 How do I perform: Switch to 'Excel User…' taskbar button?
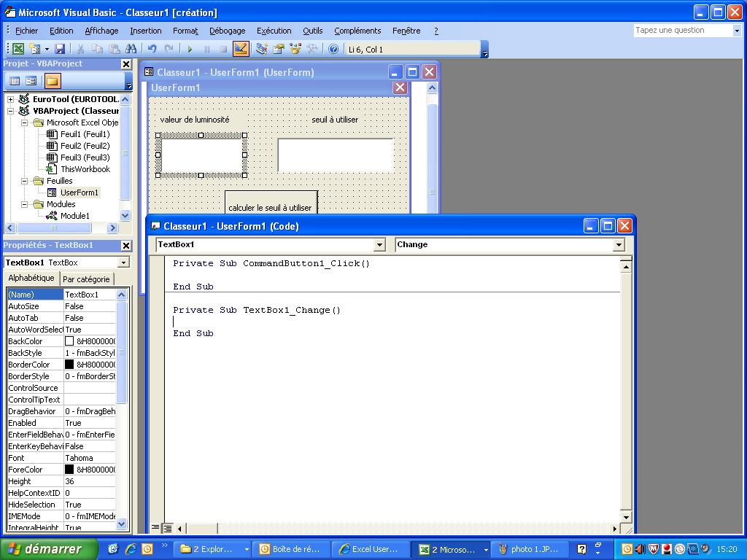click(368, 549)
